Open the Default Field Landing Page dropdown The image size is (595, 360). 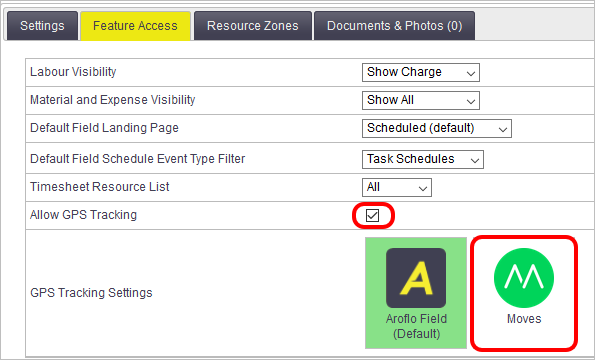[437, 128]
